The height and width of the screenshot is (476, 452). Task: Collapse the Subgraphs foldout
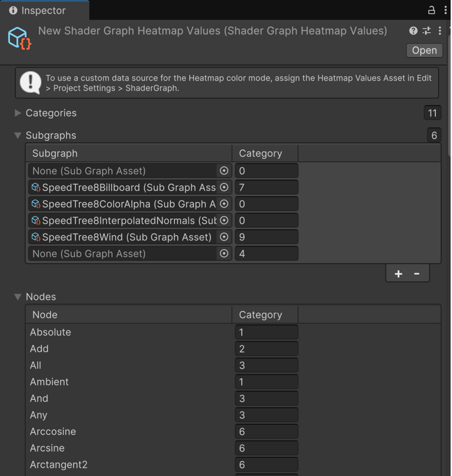(18, 135)
